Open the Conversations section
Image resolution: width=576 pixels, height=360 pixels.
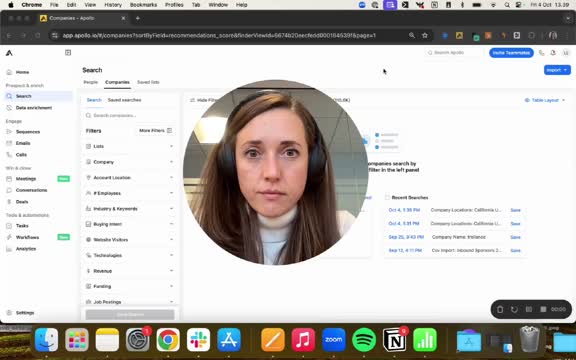31,190
